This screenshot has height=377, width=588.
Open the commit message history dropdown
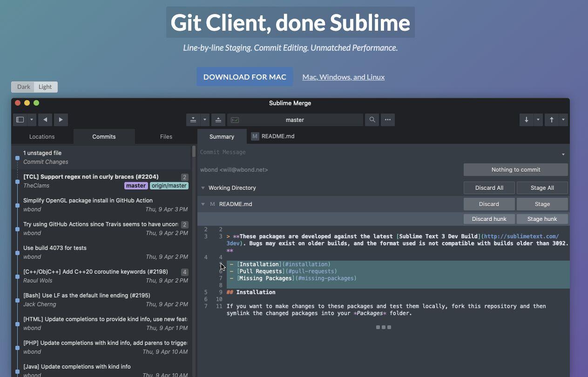click(x=563, y=154)
